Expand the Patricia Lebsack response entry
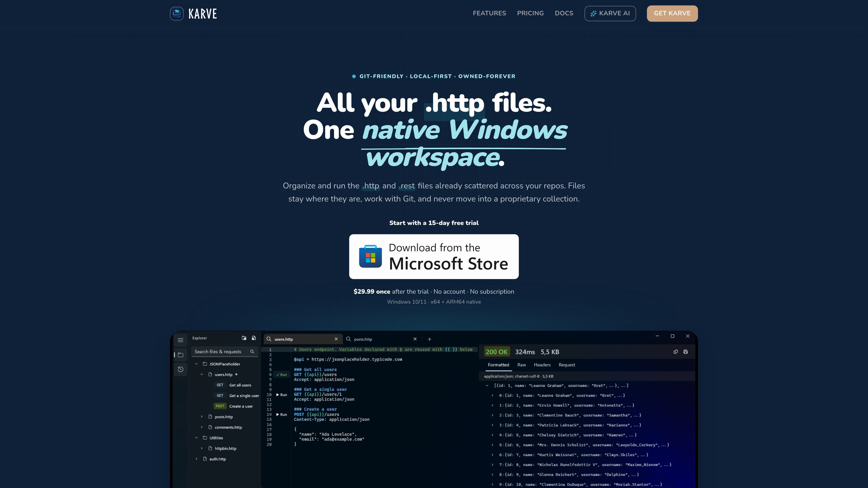Viewport: 868px width, 488px height. click(x=492, y=425)
